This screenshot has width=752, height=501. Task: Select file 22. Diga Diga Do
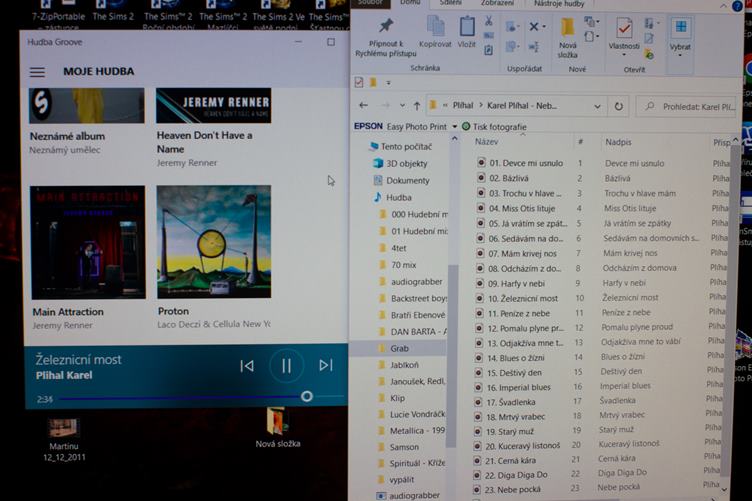[511, 475]
